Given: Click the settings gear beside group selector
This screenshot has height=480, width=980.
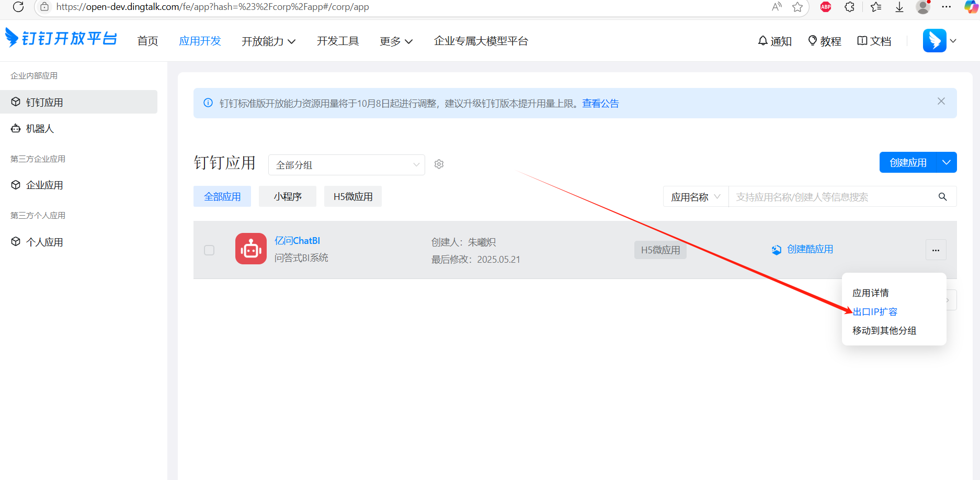Looking at the screenshot, I should (x=439, y=164).
